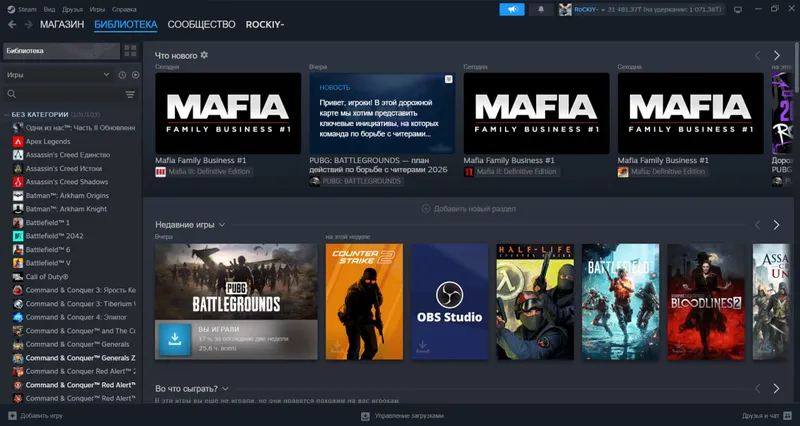800x426 pixels.
Task: Open advanced filter options icon
Action: tap(130, 94)
